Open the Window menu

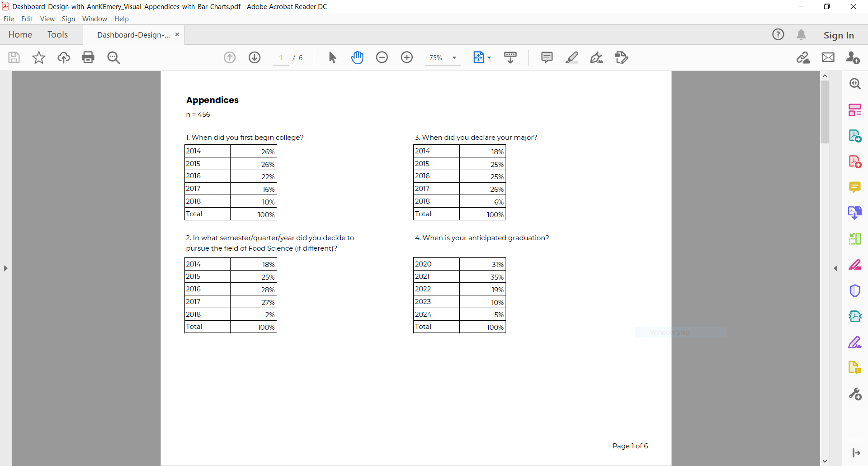[94, 19]
